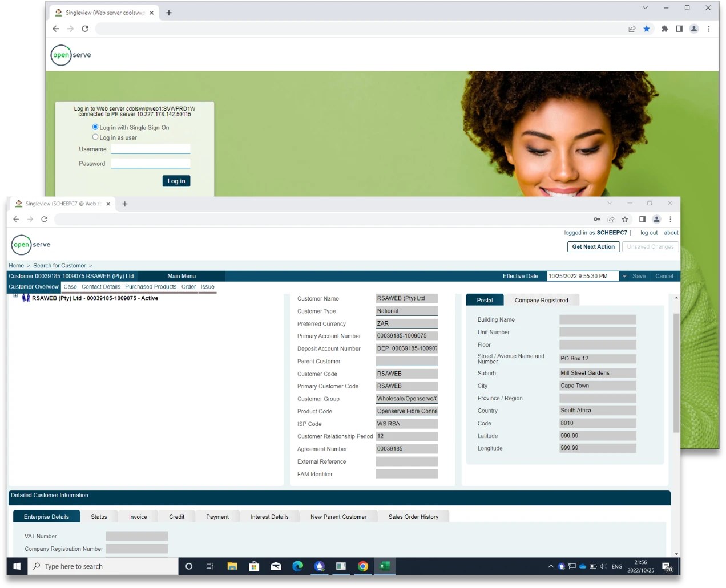
Task: Open Customer Overview tab
Action: pyautogui.click(x=34, y=287)
